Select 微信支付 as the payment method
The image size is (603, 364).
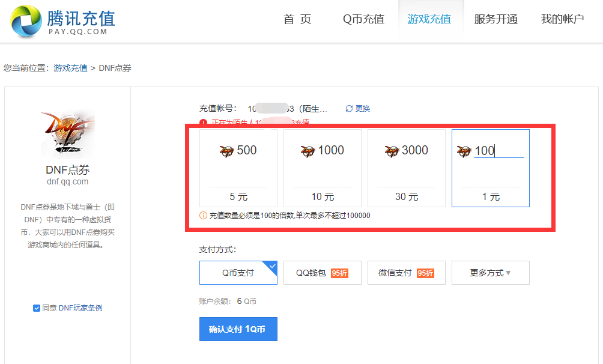point(407,272)
